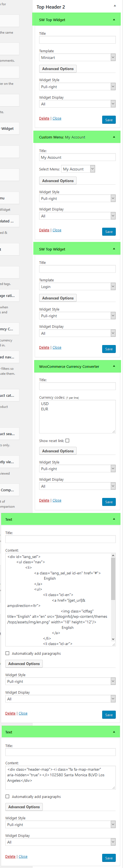
Task: Save the Custom Menu My Account widget
Action: (109, 232)
